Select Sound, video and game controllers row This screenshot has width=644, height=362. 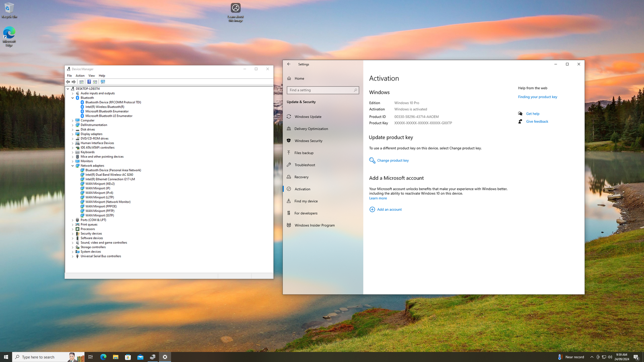[x=103, y=243]
